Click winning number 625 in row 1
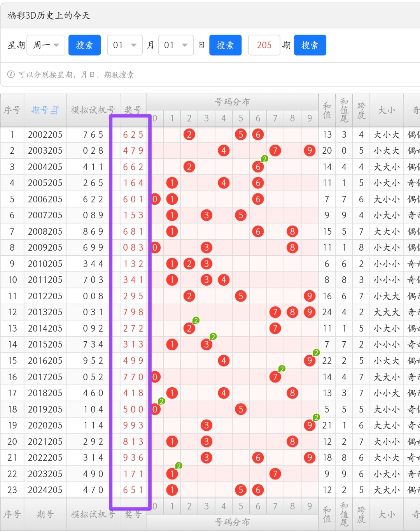The image size is (420, 532). pos(133,135)
